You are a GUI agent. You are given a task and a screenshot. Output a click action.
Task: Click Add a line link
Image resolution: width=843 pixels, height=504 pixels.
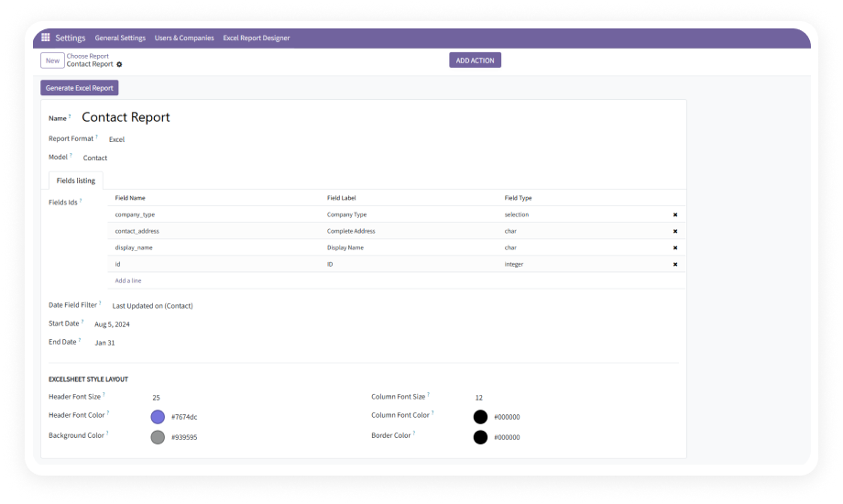128,280
